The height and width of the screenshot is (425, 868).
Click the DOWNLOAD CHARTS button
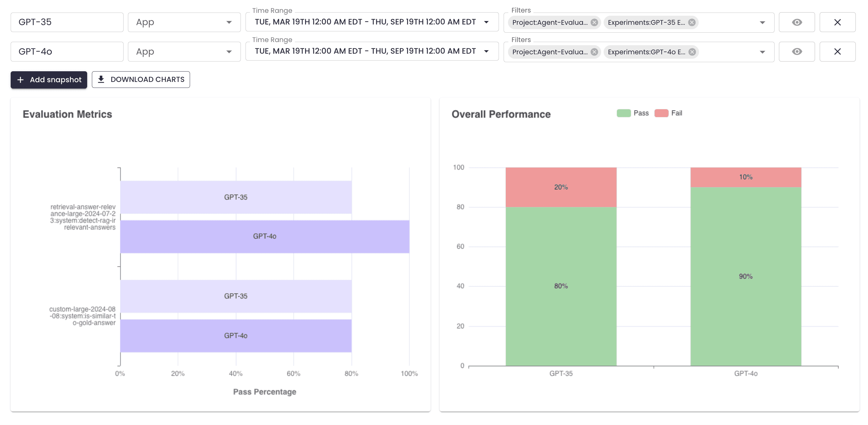coord(141,80)
